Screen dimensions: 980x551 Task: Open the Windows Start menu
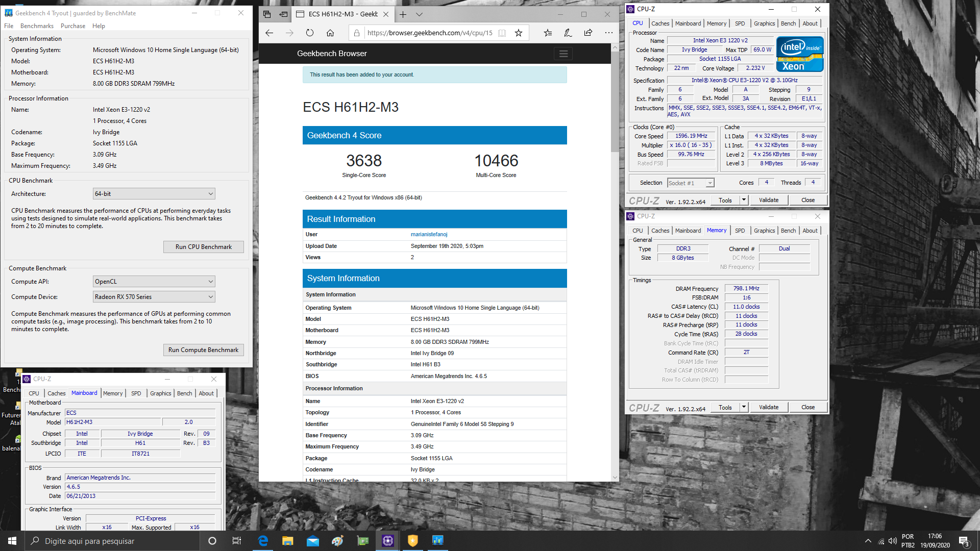(x=12, y=541)
